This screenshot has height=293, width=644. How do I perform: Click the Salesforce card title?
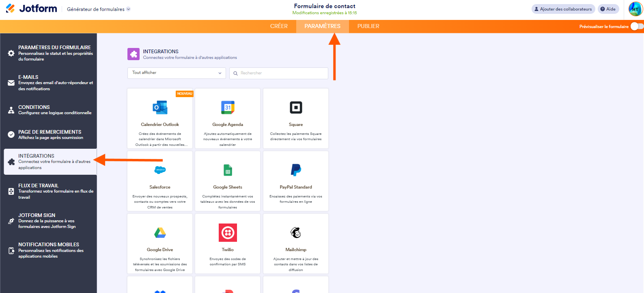click(x=160, y=187)
